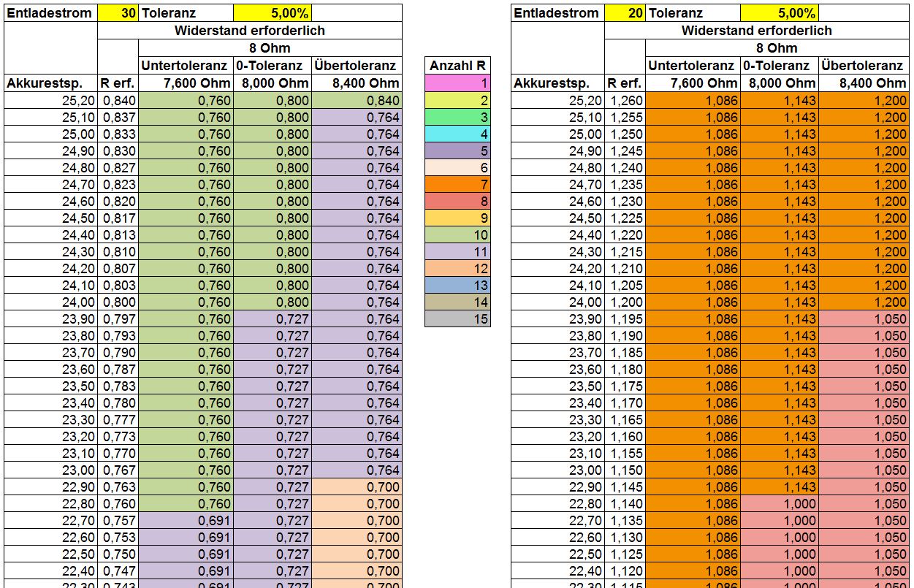Click right table 8,400 Ohm column header

tap(865, 83)
